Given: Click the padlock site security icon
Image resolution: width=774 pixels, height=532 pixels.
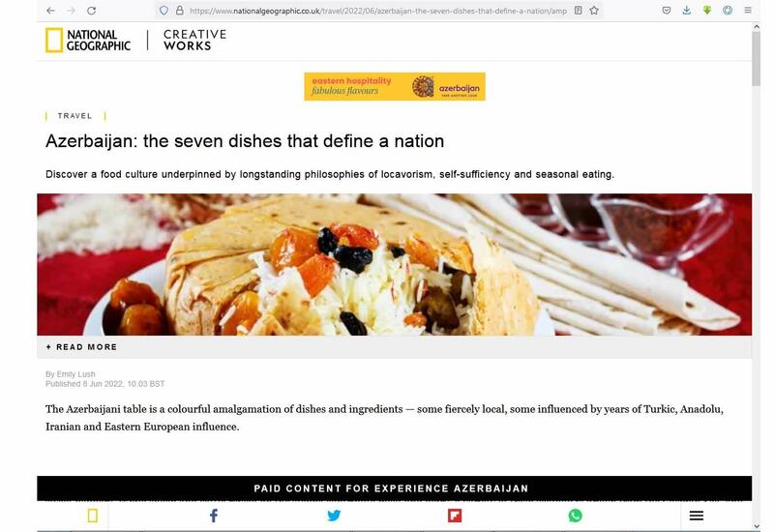Looking at the screenshot, I should (x=180, y=11).
